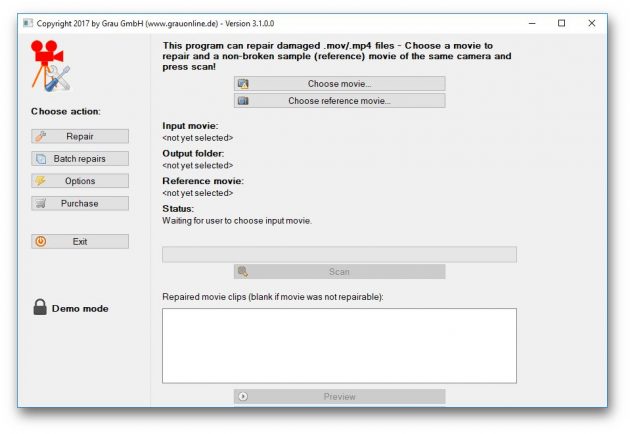This screenshot has height=434, width=630.
Task: Start the Scan
Action: [x=340, y=272]
